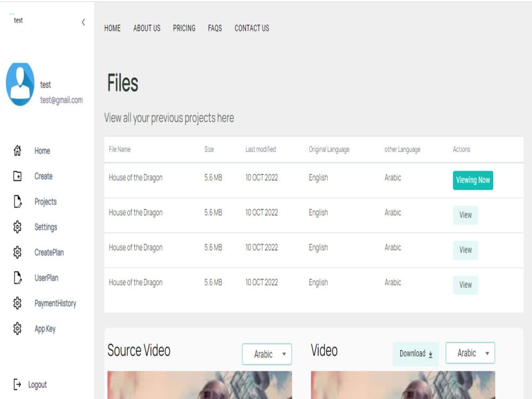
Task: Click the Projects document icon
Action: point(16,202)
